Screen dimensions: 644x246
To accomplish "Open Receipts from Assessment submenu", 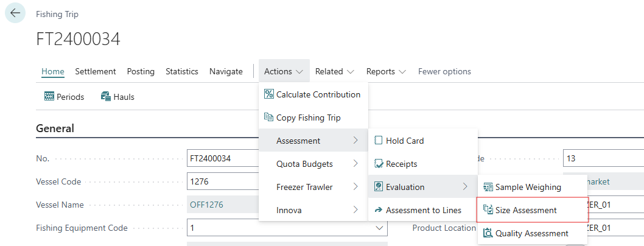I will (x=401, y=164).
